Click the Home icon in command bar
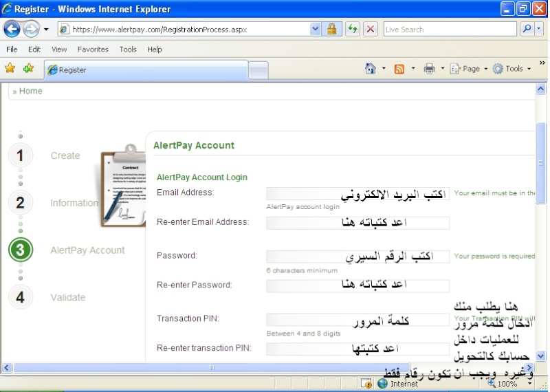The width and height of the screenshot is (550, 392). 370,69
